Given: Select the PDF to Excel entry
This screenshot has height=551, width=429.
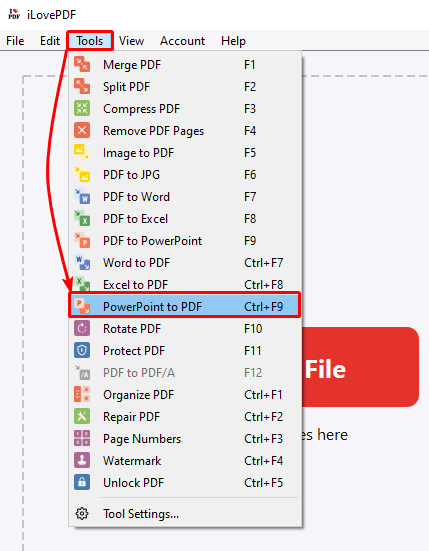Looking at the screenshot, I should (x=185, y=219).
